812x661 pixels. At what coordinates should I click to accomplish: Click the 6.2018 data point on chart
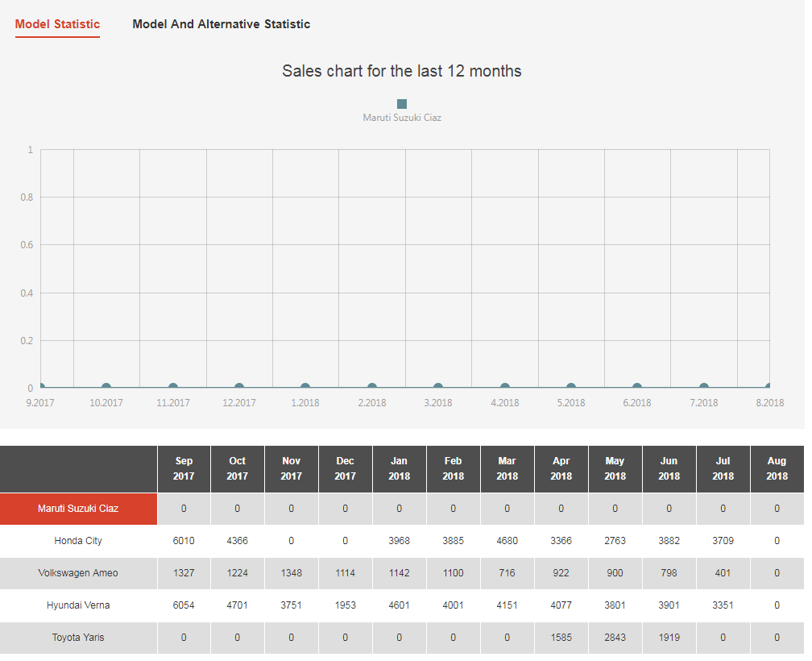click(637, 387)
